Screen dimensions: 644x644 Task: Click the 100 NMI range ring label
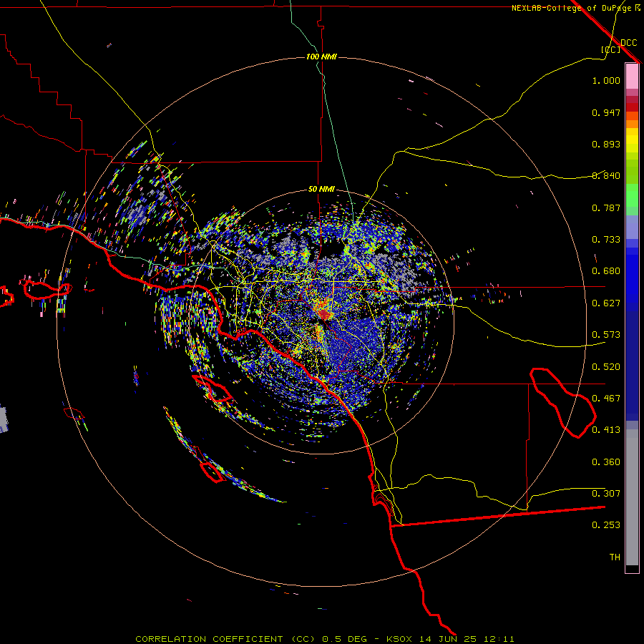[321, 57]
